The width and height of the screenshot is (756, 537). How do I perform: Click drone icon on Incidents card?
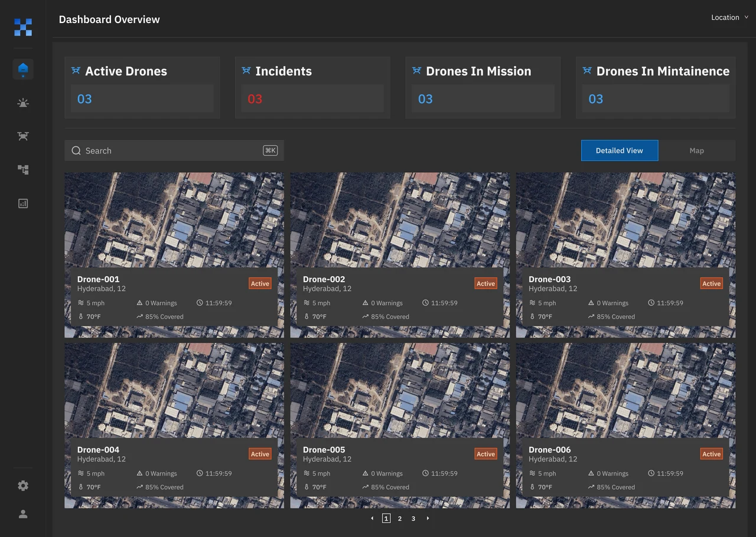(246, 71)
